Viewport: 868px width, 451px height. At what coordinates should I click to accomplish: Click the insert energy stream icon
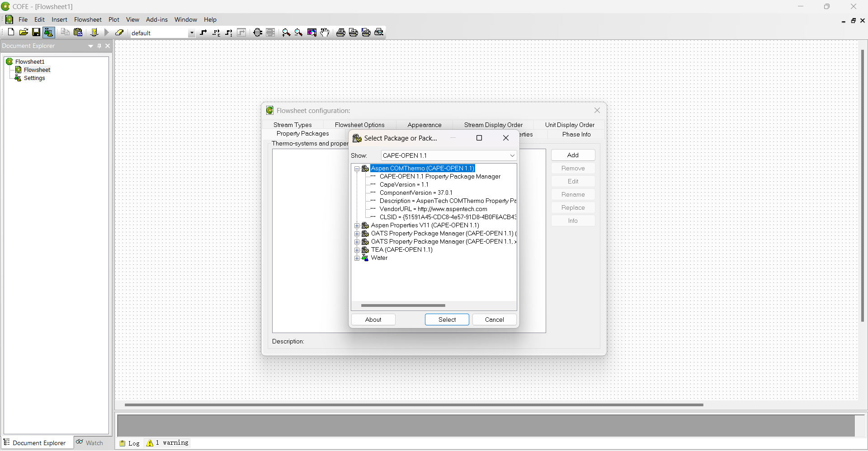(x=216, y=33)
